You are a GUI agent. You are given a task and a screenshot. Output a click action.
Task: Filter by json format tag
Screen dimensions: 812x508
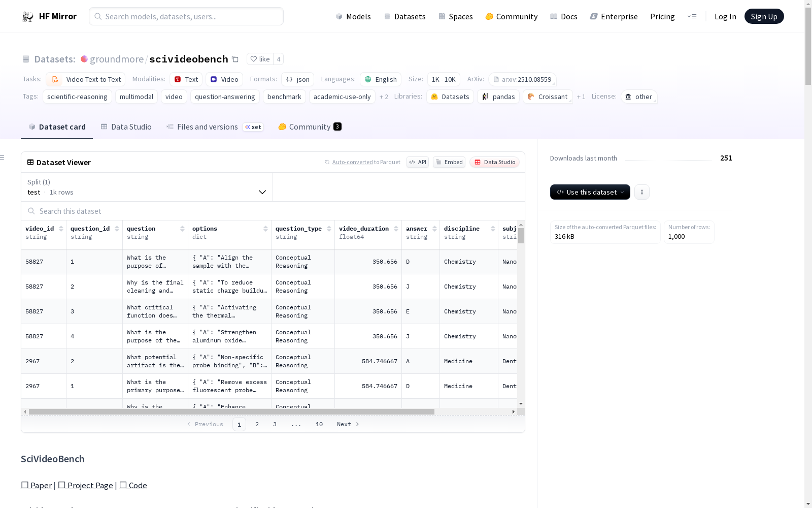pos(297,79)
